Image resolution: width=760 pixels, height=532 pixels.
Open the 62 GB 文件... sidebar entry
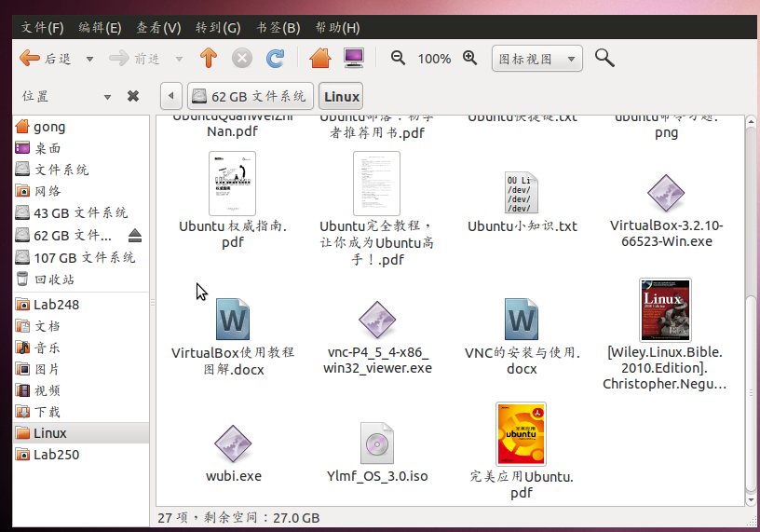coord(63,235)
